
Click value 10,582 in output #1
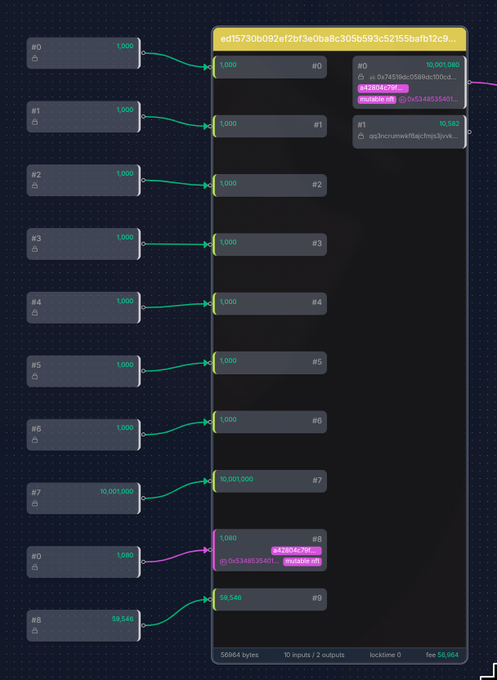coord(449,124)
